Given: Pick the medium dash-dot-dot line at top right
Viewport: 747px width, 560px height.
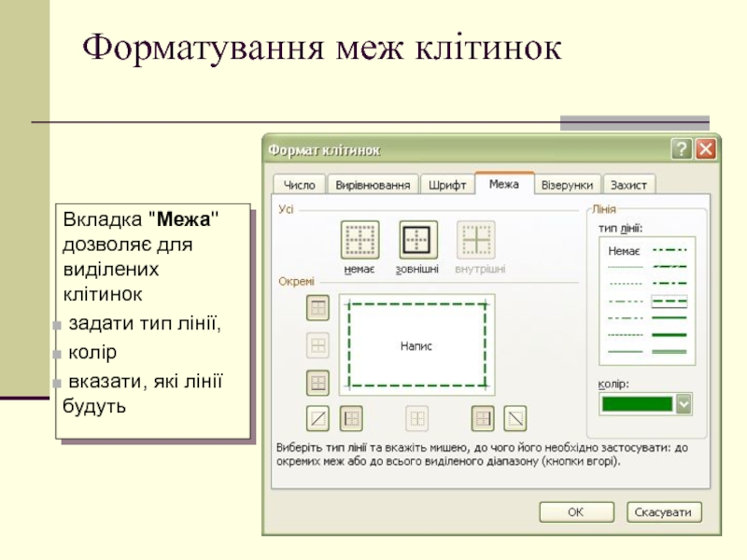Looking at the screenshot, I should point(669,249).
